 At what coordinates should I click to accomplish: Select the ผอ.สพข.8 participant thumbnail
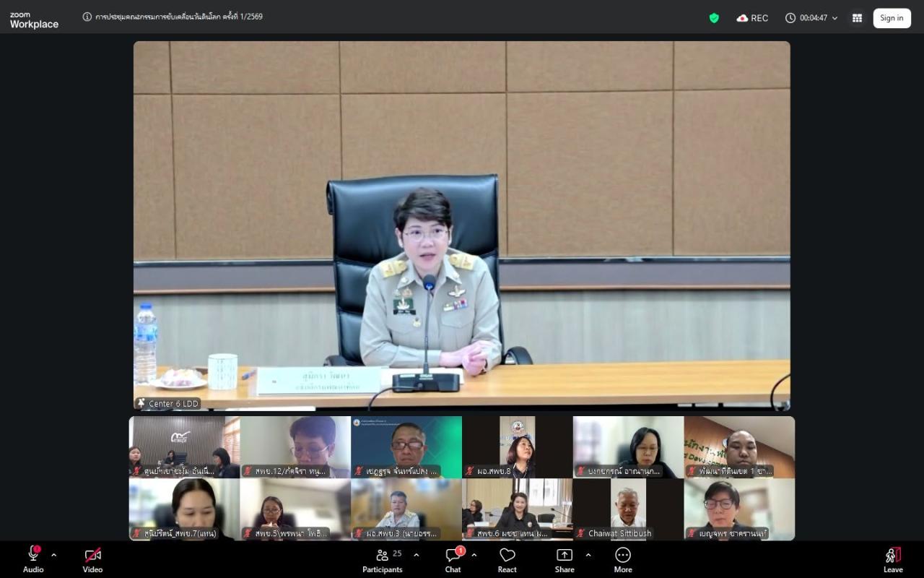(x=518, y=447)
